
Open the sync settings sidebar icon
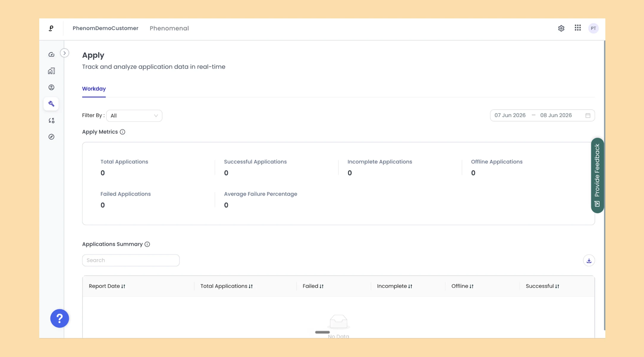51,121
